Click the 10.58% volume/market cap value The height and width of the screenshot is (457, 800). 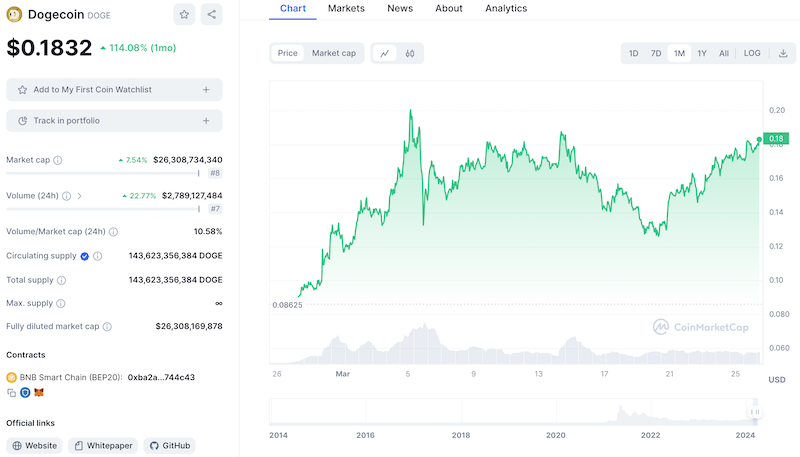(x=208, y=232)
